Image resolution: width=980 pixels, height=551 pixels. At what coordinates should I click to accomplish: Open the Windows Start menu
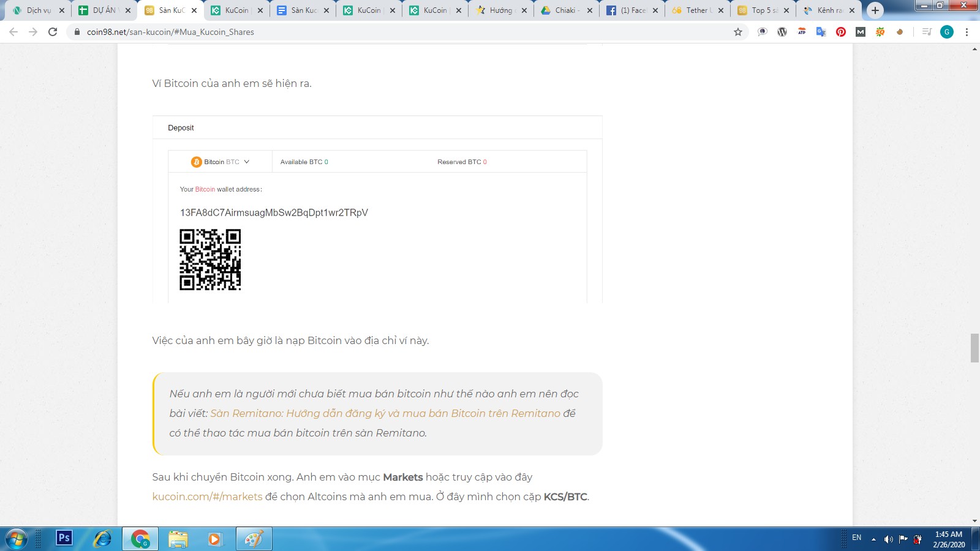17,539
